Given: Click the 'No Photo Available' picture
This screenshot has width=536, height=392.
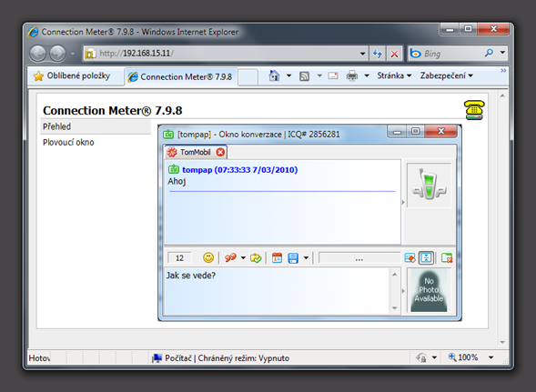Looking at the screenshot, I should point(429,290).
